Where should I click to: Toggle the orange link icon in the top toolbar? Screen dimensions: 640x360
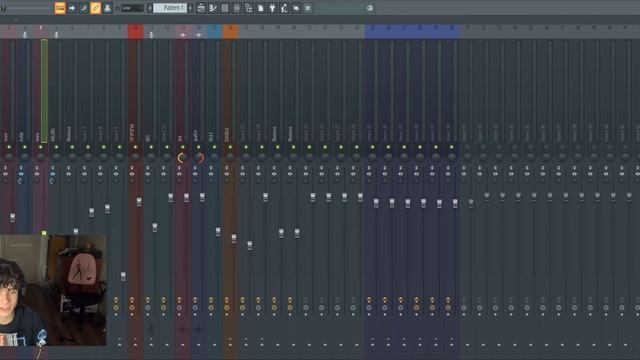pyautogui.click(x=95, y=8)
